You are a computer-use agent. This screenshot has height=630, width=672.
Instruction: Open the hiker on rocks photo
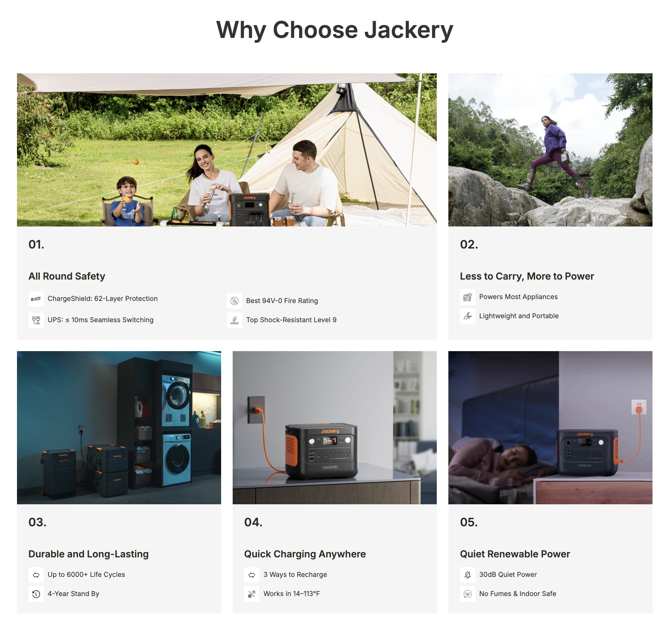coord(550,150)
